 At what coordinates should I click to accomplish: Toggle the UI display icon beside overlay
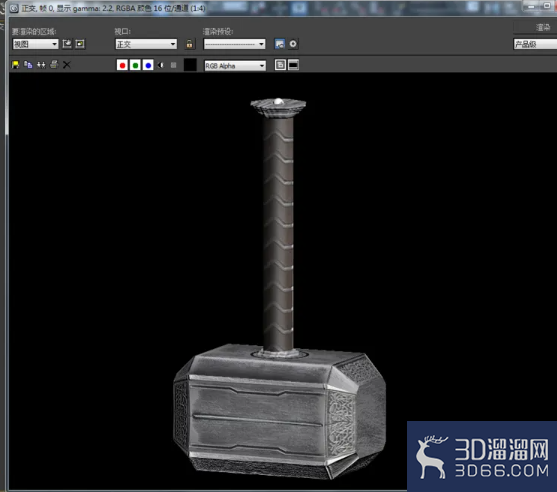[x=293, y=65]
